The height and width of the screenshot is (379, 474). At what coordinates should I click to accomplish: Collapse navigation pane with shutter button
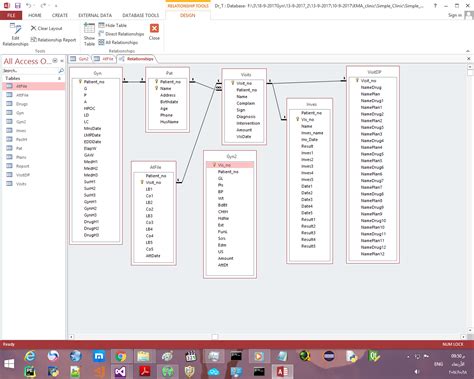tap(62, 61)
